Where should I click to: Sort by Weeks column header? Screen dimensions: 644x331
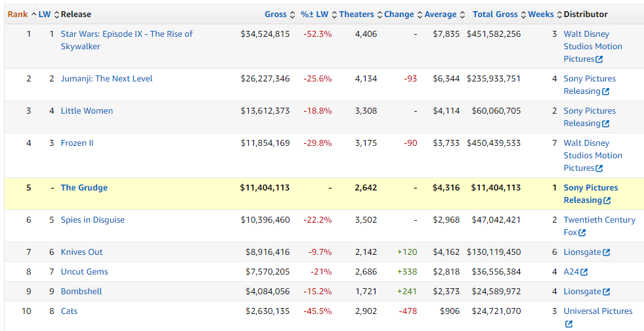tap(541, 14)
